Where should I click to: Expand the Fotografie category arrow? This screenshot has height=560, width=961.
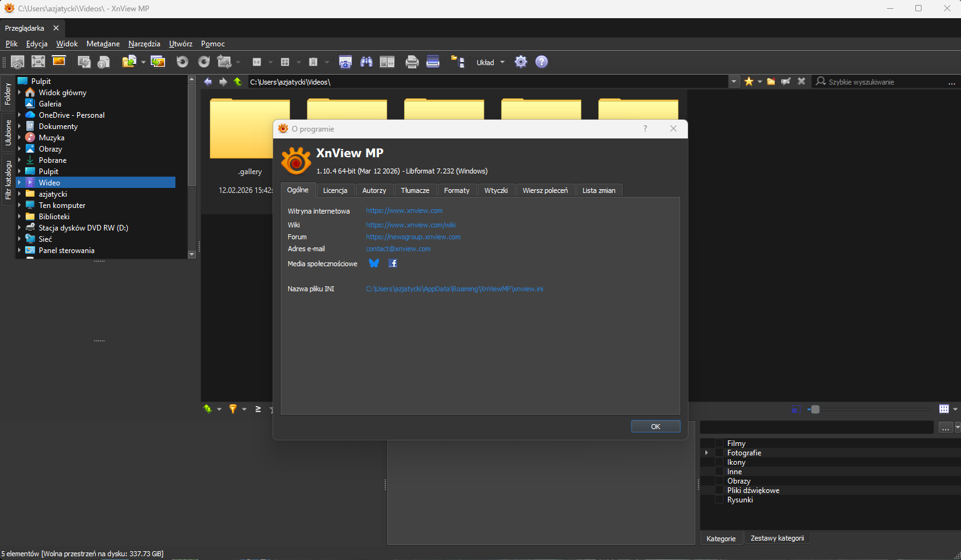707,453
